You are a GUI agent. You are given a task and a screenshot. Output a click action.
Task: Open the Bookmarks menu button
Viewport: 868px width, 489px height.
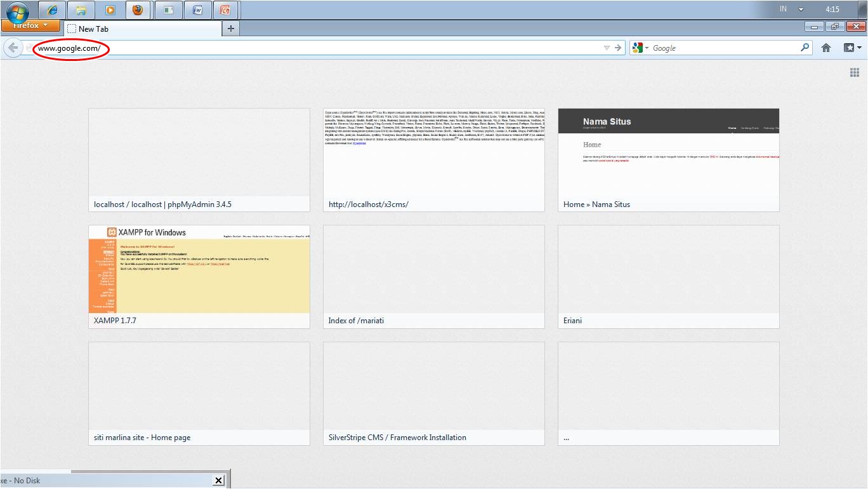(852, 48)
